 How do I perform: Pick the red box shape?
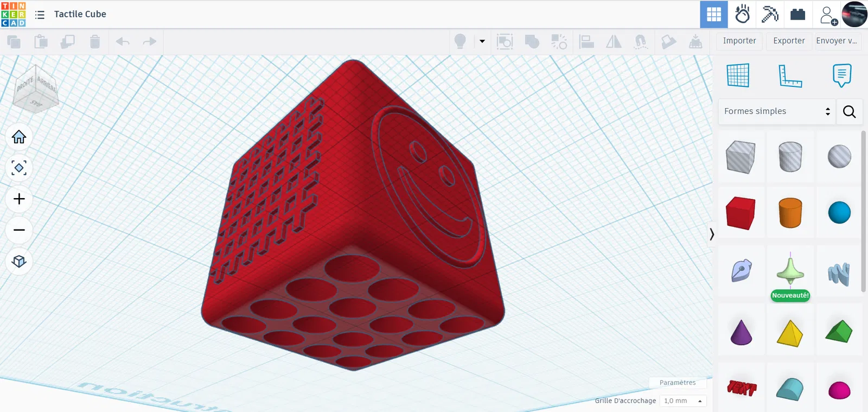coord(741,213)
